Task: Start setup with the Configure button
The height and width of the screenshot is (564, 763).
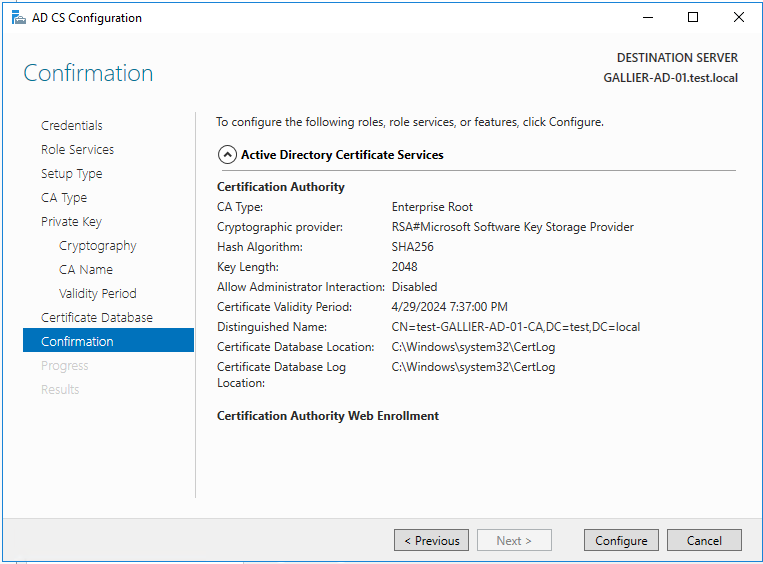Action: click(x=621, y=540)
